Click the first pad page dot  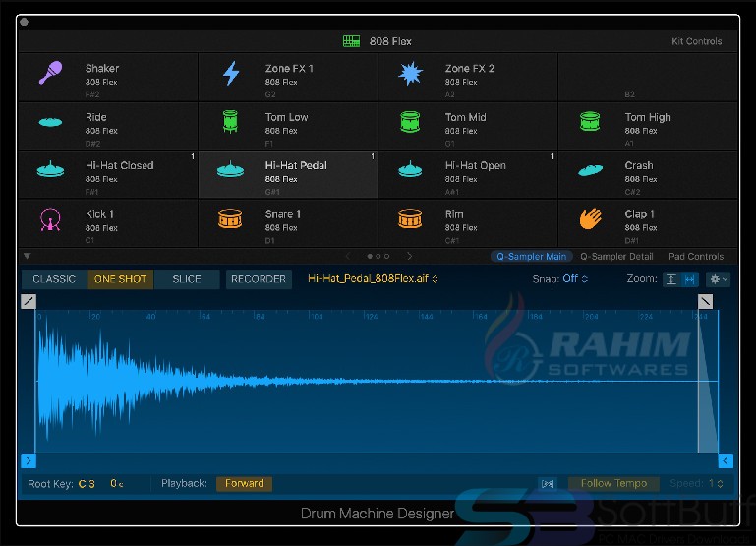370,256
